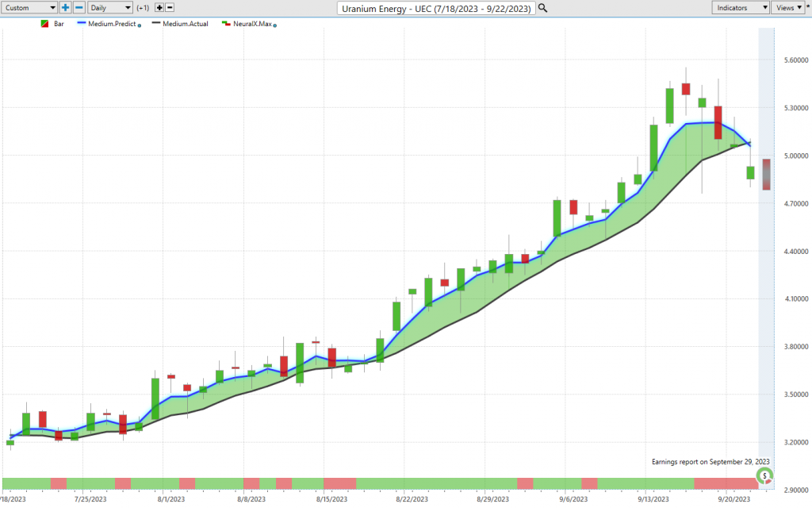
Task: Click the (+1) forecast offset label
Action: (143, 8)
